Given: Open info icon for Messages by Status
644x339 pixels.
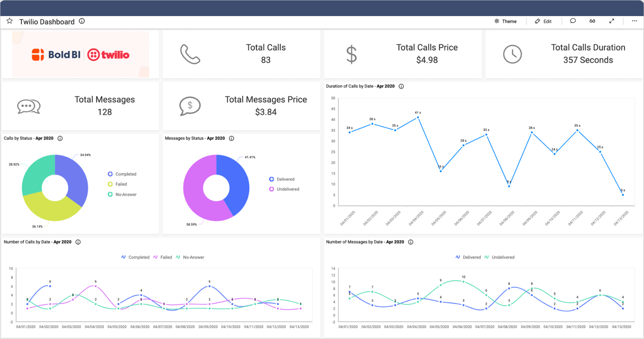Looking at the screenshot, I should click(232, 138).
